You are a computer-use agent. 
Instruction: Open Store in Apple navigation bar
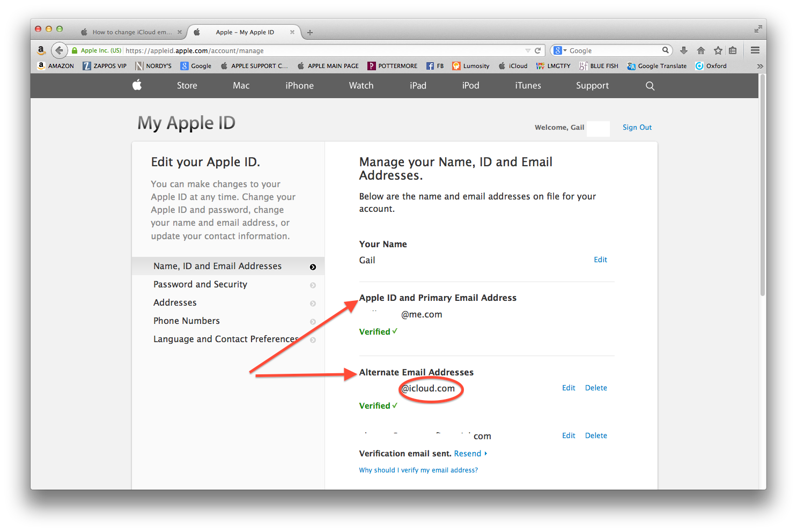pyautogui.click(x=187, y=85)
